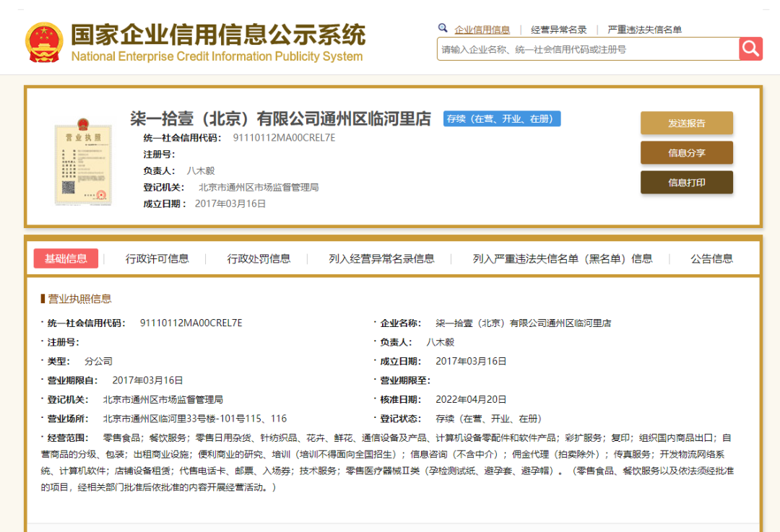Click the 类型 value 分公司
The image size is (780, 532).
tap(98, 362)
